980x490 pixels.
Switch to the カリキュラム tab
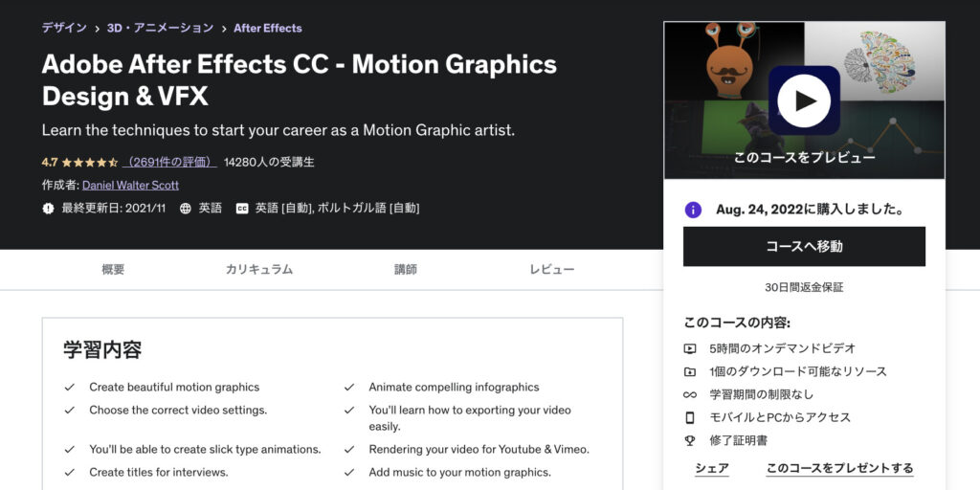(x=259, y=269)
